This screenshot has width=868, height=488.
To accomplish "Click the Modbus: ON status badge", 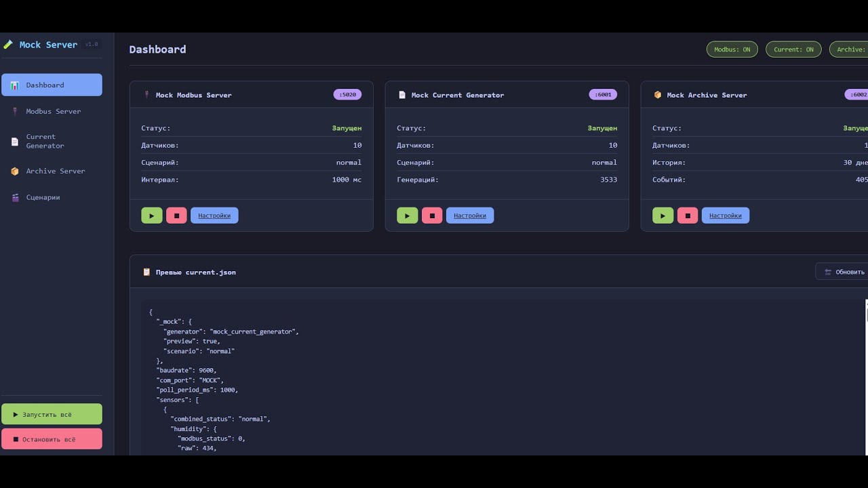I will coord(732,49).
